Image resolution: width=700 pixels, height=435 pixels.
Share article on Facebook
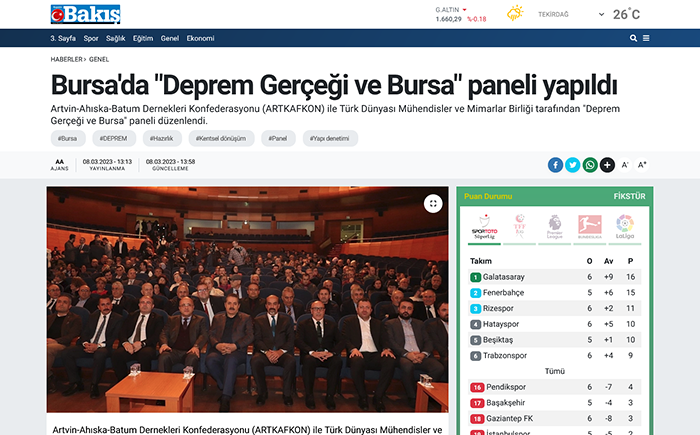555,165
